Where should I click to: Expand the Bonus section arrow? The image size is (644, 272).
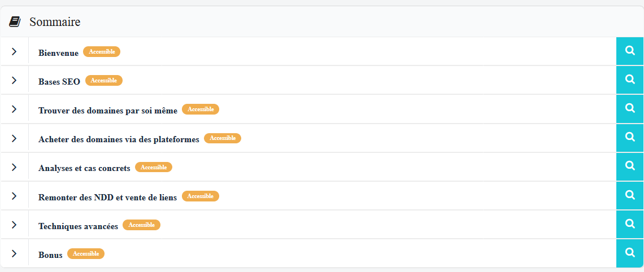[14, 254]
